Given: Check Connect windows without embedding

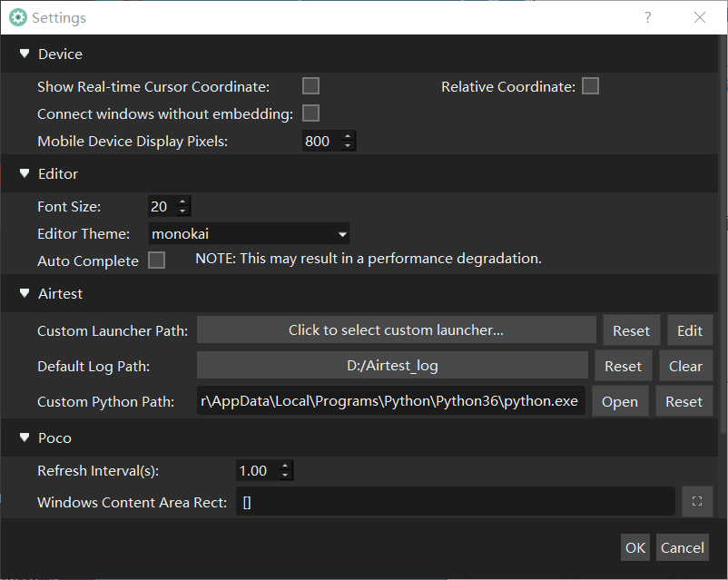Looking at the screenshot, I should (x=311, y=113).
